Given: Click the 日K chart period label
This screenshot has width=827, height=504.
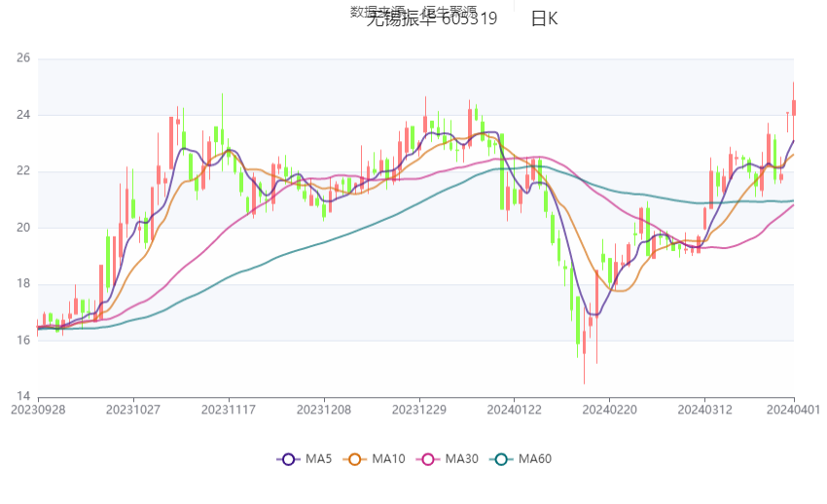Looking at the screenshot, I should [x=544, y=18].
